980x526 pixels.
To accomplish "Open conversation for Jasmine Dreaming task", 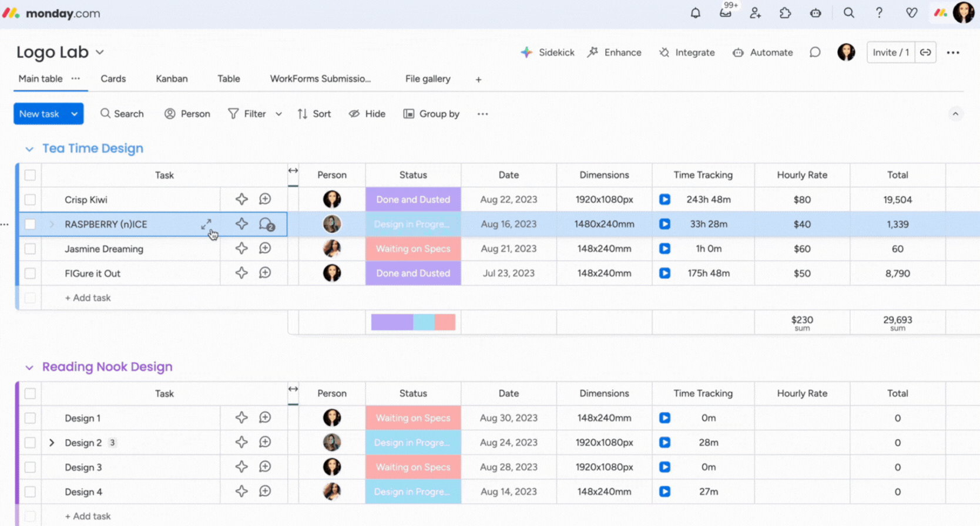I will click(265, 249).
